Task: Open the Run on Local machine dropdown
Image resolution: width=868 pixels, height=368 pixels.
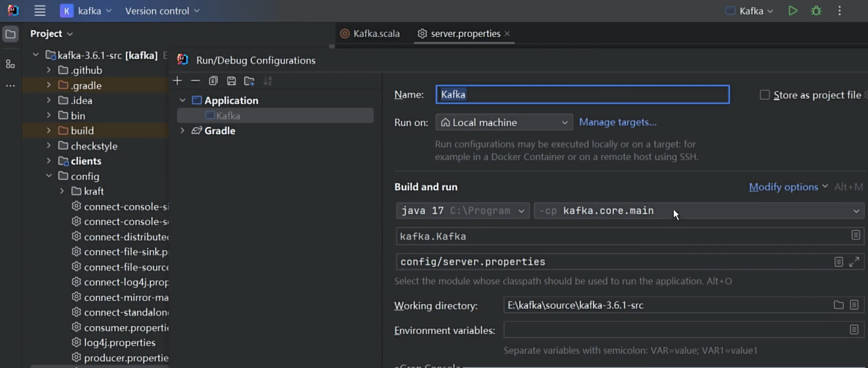Action: (x=504, y=122)
